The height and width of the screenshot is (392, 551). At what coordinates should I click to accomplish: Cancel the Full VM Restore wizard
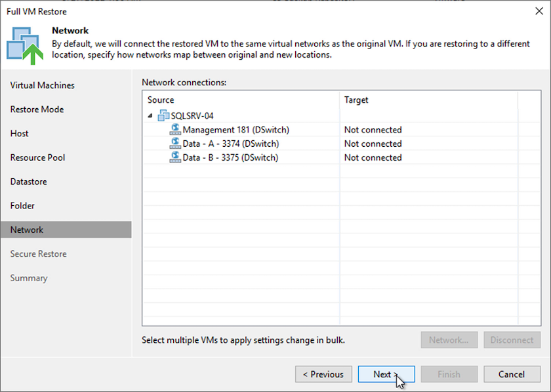(x=512, y=374)
